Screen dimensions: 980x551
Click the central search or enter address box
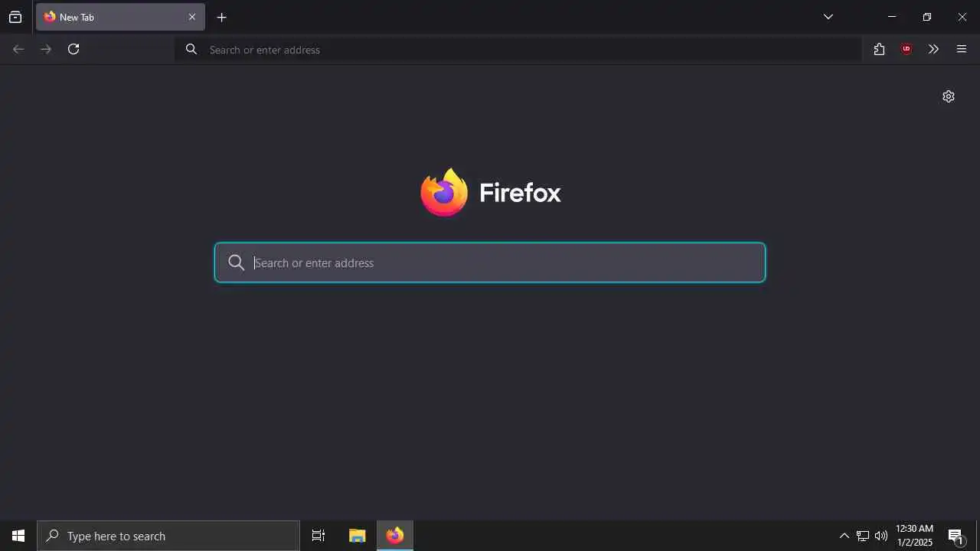point(490,262)
